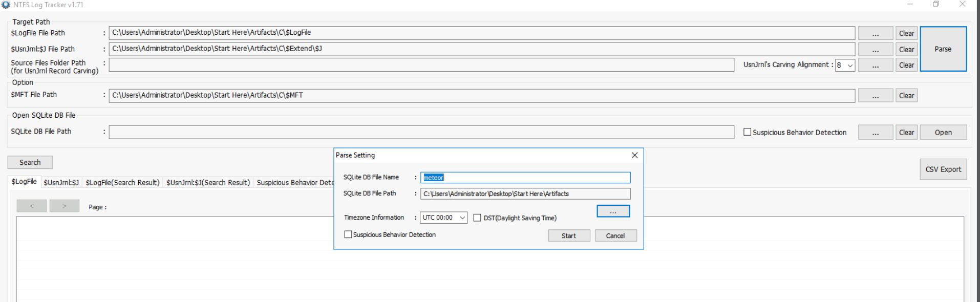Switch to the $UsnJrnl:$J tab
The height and width of the screenshot is (302, 980).
tap(61, 183)
